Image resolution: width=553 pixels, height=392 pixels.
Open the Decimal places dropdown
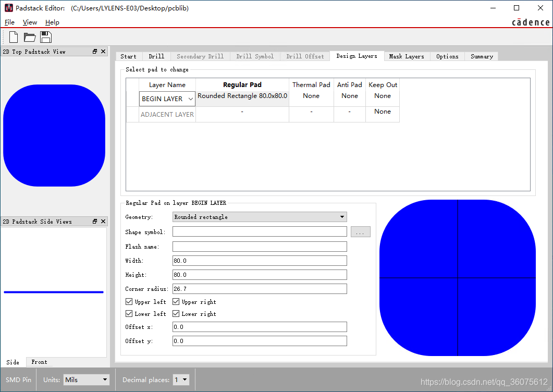point(181,380)
